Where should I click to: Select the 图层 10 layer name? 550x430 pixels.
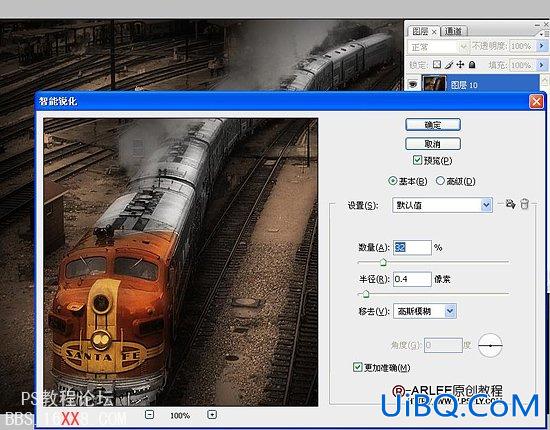[464, 85]
